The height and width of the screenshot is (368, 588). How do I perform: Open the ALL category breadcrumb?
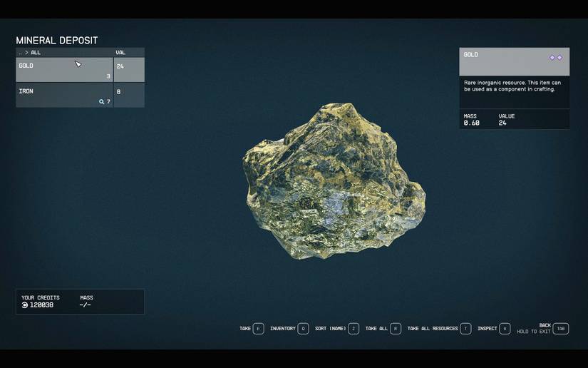36,53
